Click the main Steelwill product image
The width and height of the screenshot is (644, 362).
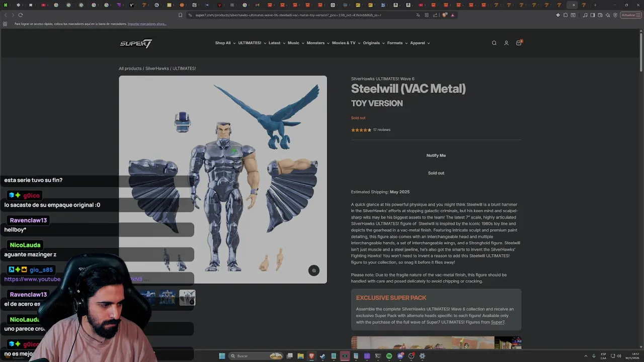point(223,179)
